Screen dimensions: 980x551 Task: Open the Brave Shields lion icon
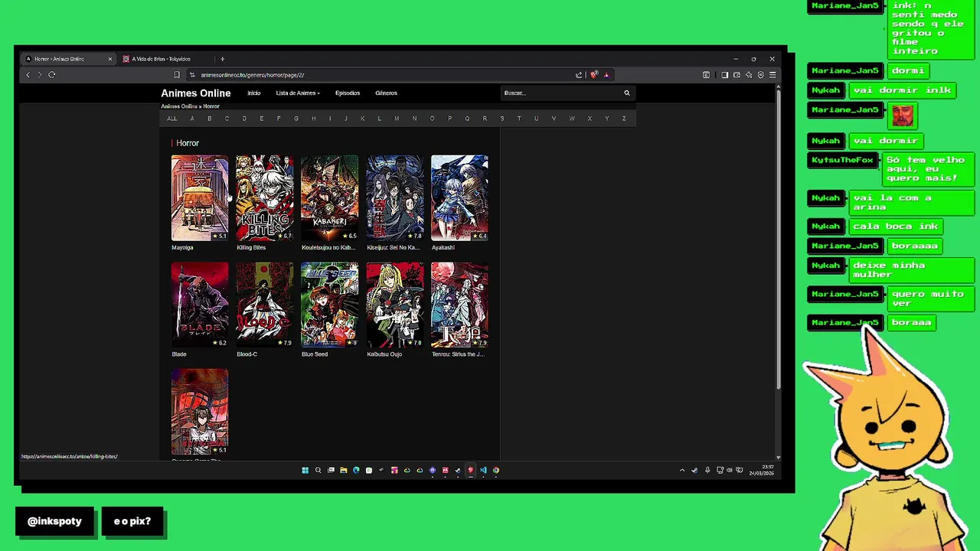[593, 75]
